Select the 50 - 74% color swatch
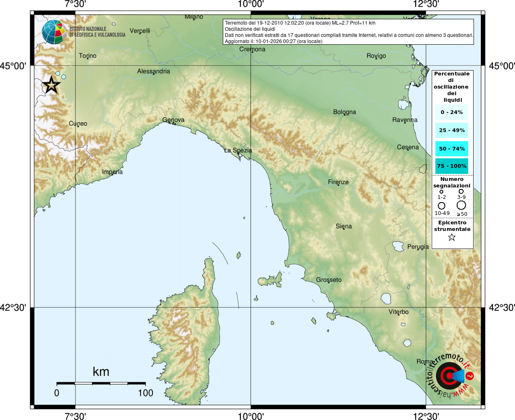The width and height of the screenshot is (515, 420). coord(452,148)
